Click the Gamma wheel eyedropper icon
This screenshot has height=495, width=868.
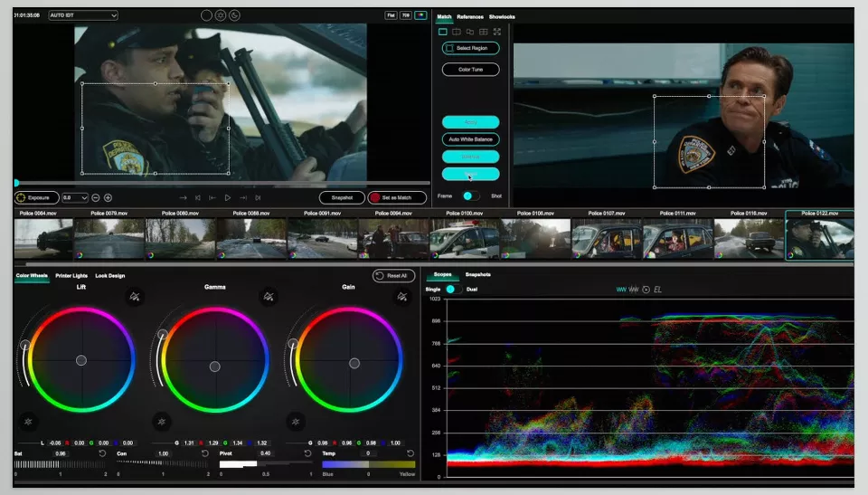(x=269, y=297)
